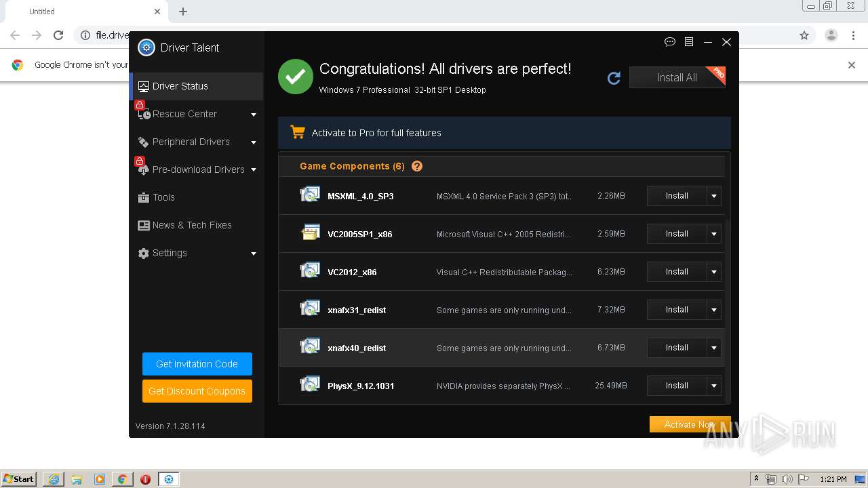Click Get Invitation Code button
The width and height of the screenshot is (868, 488).
click(197, 364)
